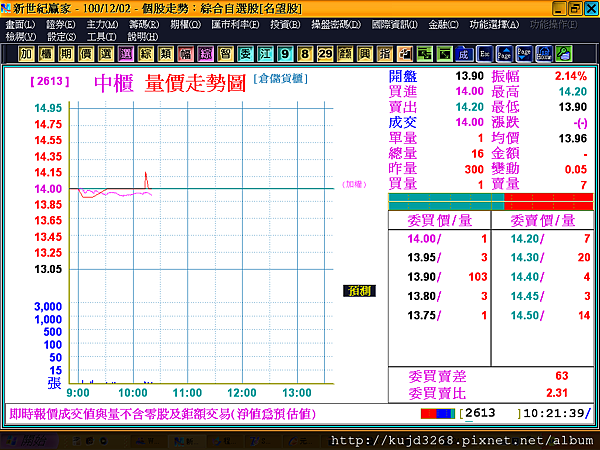Image resolution: width=600 pixels, height=450 pixels.
Task: Open the 設定(S) menu
Action: [x=62, y=37]
